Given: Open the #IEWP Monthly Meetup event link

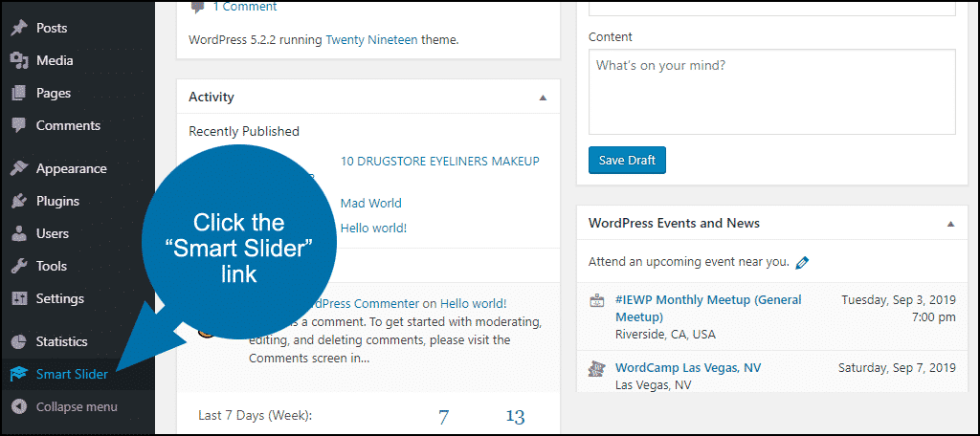Looking at the screenshot, I should (x=708, y=307).
